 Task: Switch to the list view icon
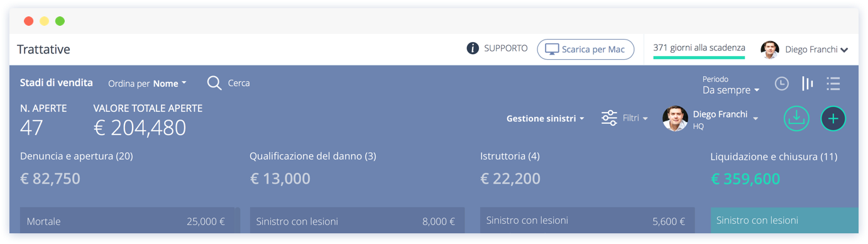(x=833, y=84)
